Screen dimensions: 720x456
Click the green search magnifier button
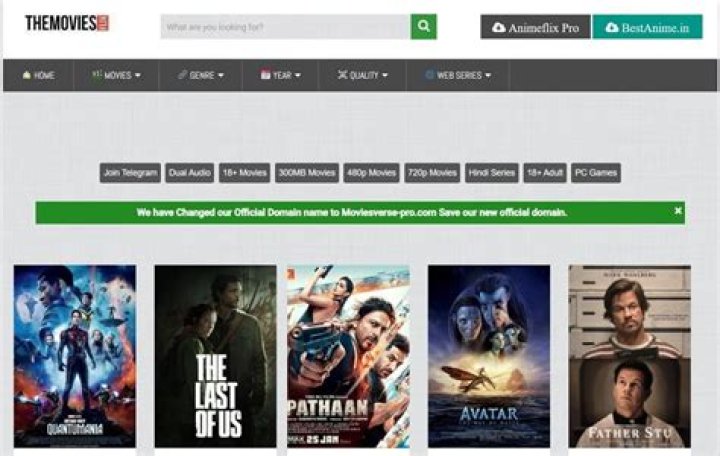click(x=423, y=27)
